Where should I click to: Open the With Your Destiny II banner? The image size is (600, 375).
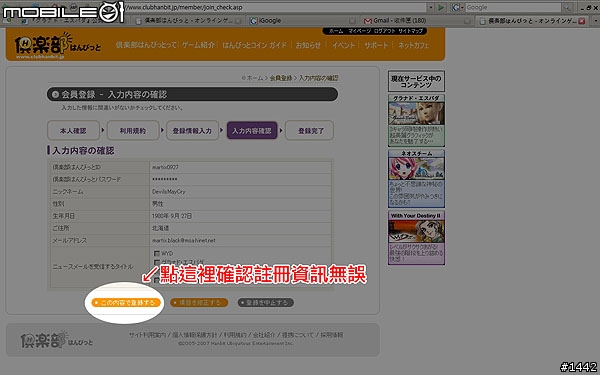click(416, 237)
